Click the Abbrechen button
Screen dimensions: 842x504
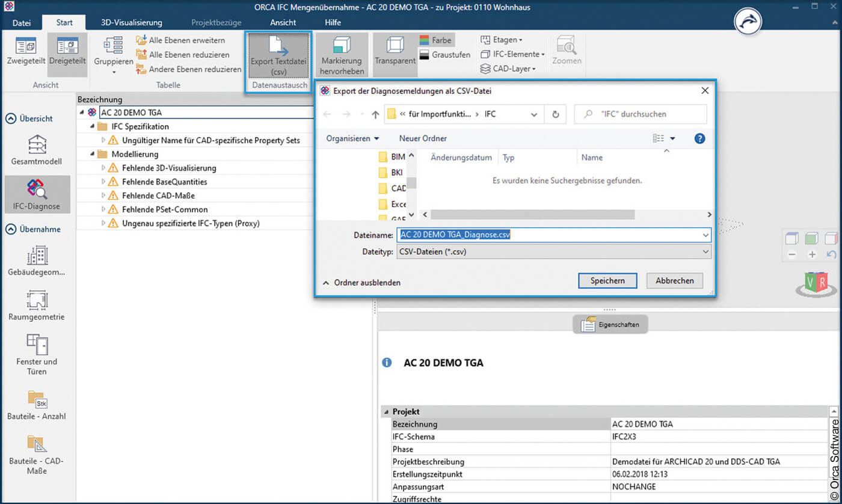pyautogui.click(x=675, y=281)
